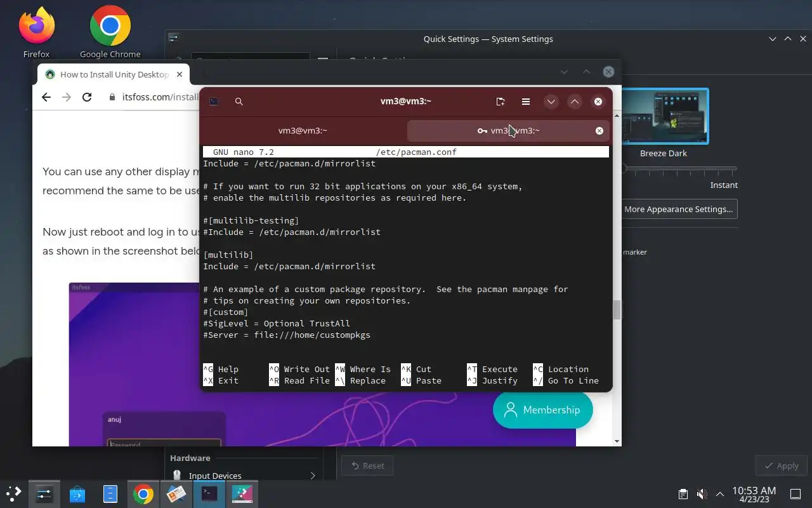The height and width of the screenshot is (508, 812).
Task: Open the file manager taskbar icon
Action: (110, 493)
